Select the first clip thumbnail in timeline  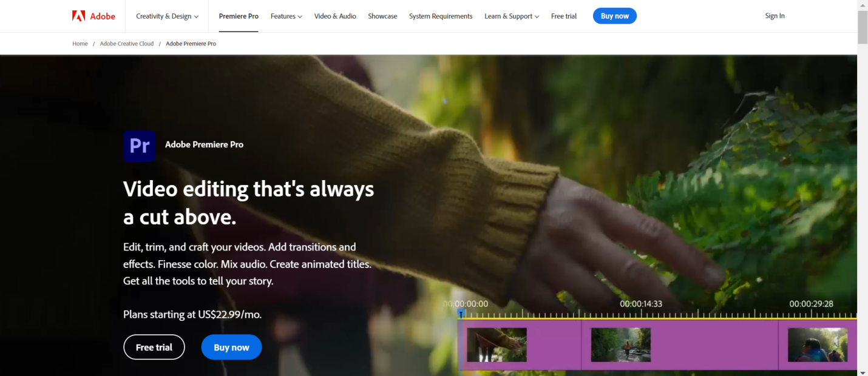[497, 344]
